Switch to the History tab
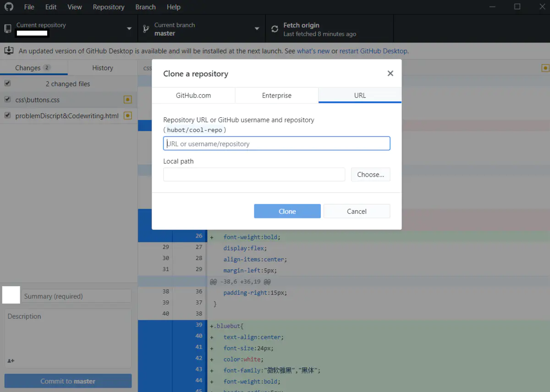The width and height of the screenshot is (550, 392). pyautogui.click(x=103, y=68)
